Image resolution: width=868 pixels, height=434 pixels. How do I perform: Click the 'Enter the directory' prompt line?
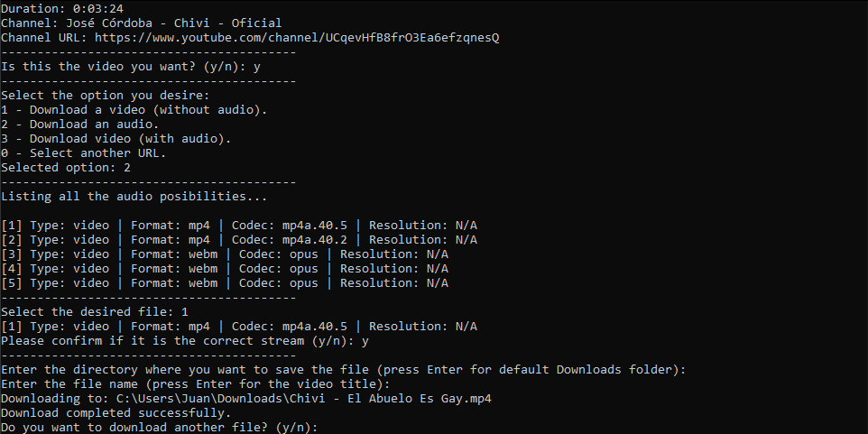coord(343,369)
